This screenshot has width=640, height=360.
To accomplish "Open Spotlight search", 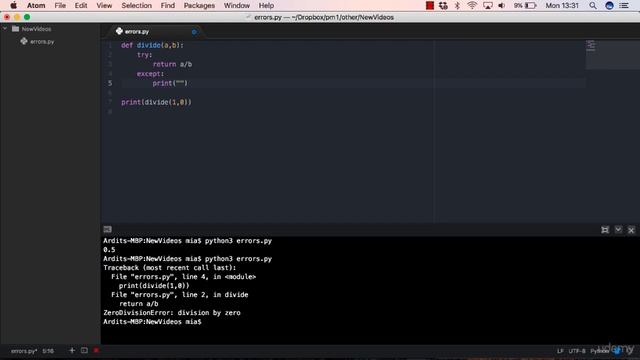I will pyautogui.click(x=593, y=5).
